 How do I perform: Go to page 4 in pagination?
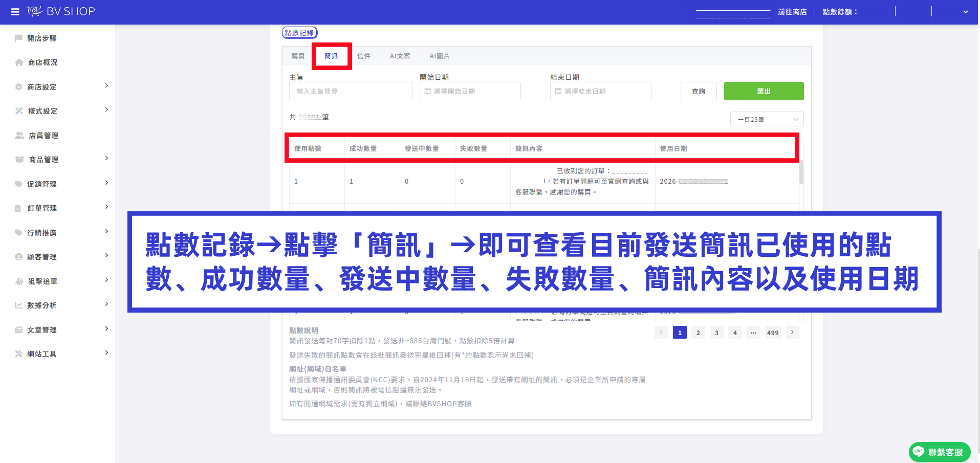[735, 333]
